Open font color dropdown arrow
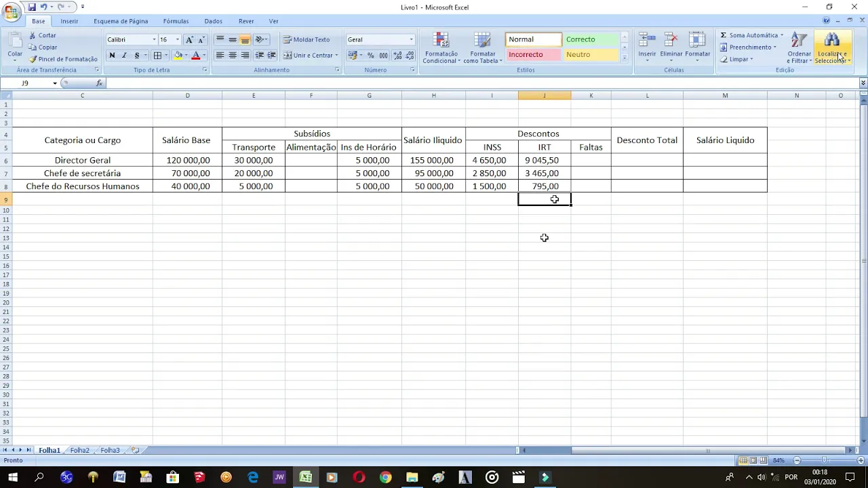 point(204,56)
